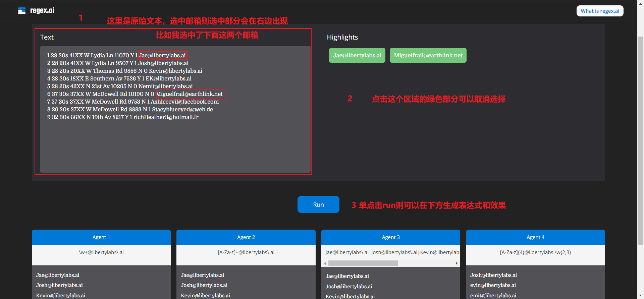Select the Agent 2 header
Screen dimensions: 644x299
coord(246,237)
